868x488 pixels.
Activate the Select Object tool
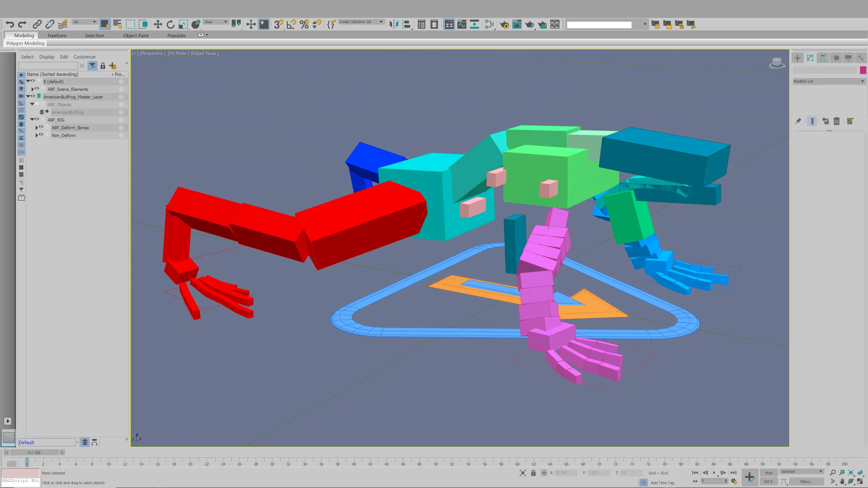(104, 24)
